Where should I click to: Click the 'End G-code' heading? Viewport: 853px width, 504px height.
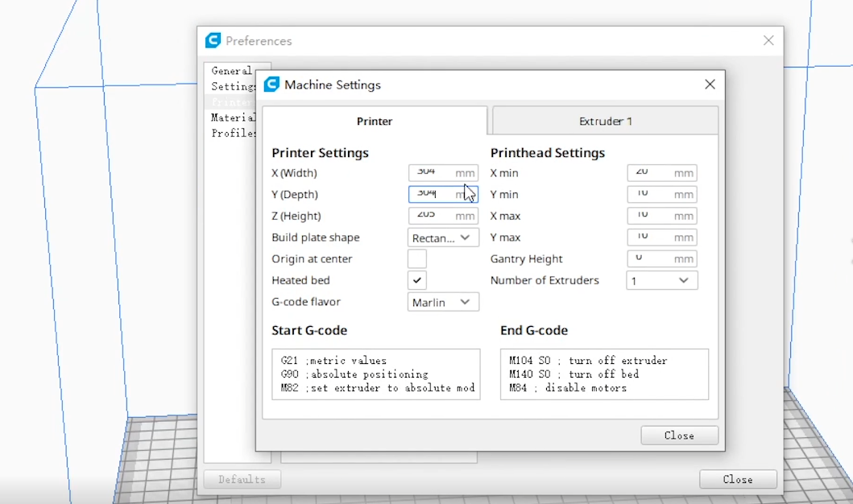pyautogui.click(x=534, y=331)
